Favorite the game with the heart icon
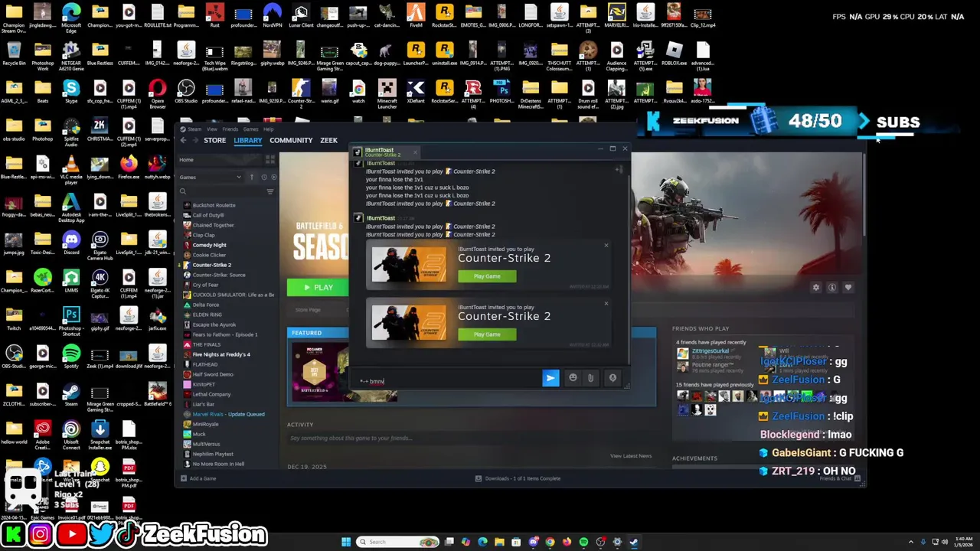 (x=848, y=288)
